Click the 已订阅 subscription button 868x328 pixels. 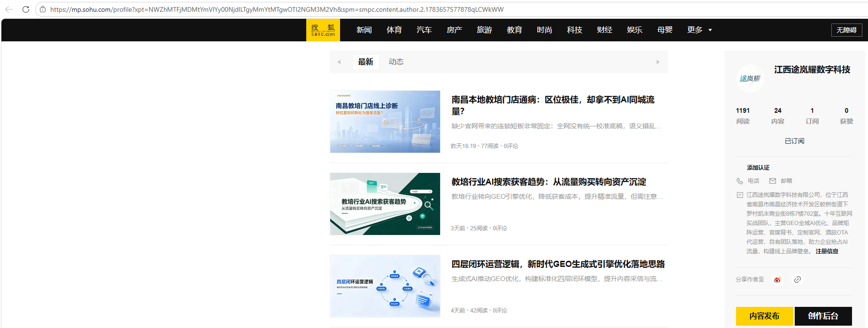pyautogui.click(x=794, y=141)
